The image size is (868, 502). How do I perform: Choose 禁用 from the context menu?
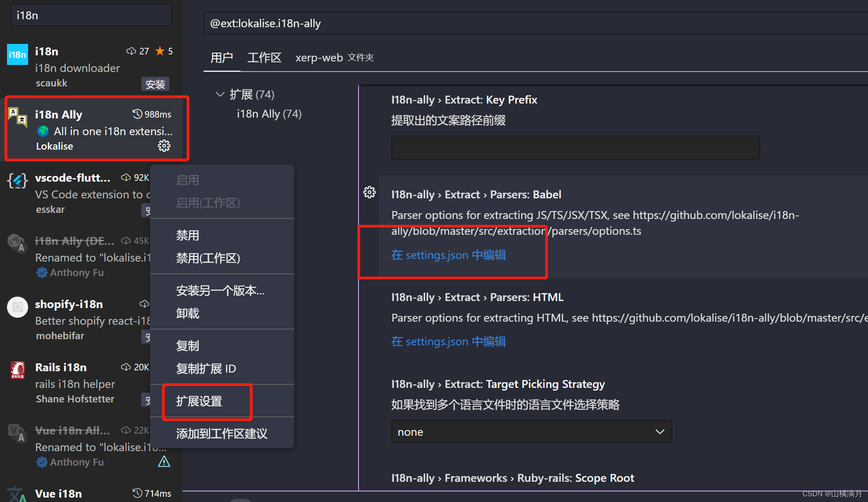[x=188, y=235]
